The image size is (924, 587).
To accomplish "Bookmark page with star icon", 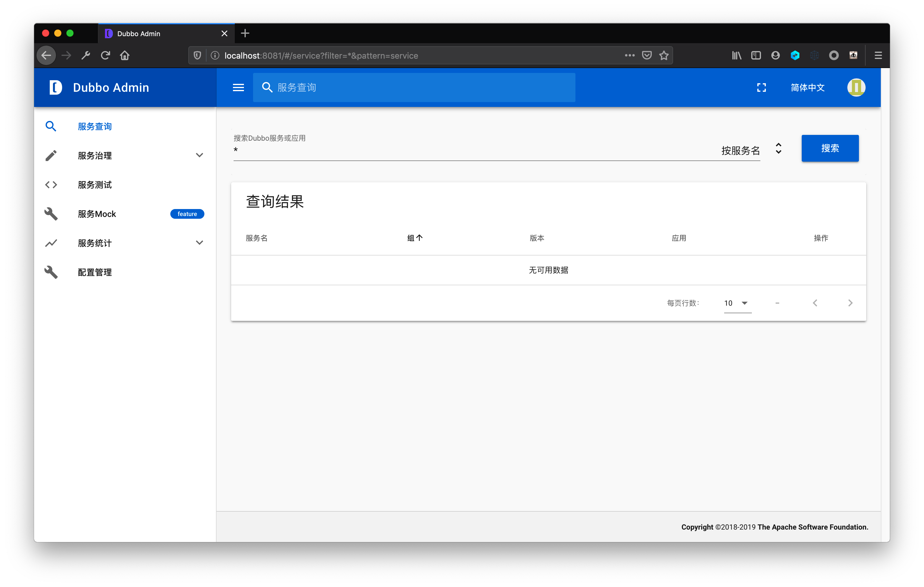I will [x=664, y=56].
